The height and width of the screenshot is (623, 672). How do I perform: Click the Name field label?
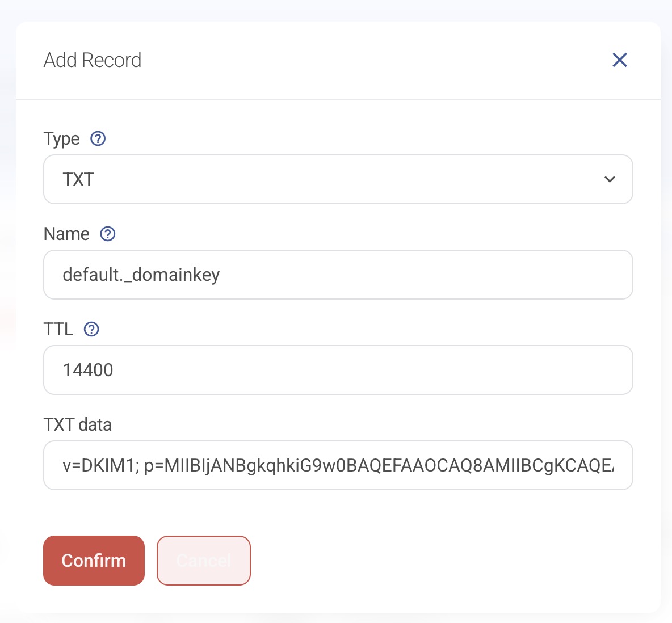[x=66, y=234]
